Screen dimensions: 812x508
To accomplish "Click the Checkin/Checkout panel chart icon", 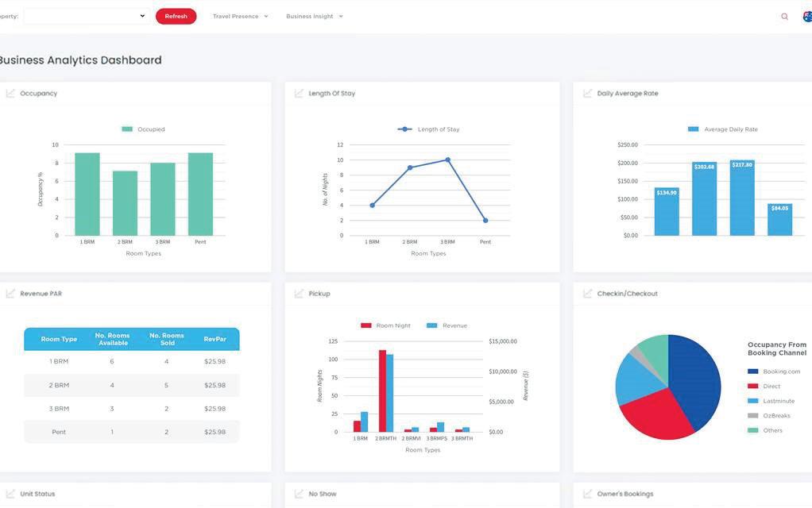I will (x=587, y=294).
